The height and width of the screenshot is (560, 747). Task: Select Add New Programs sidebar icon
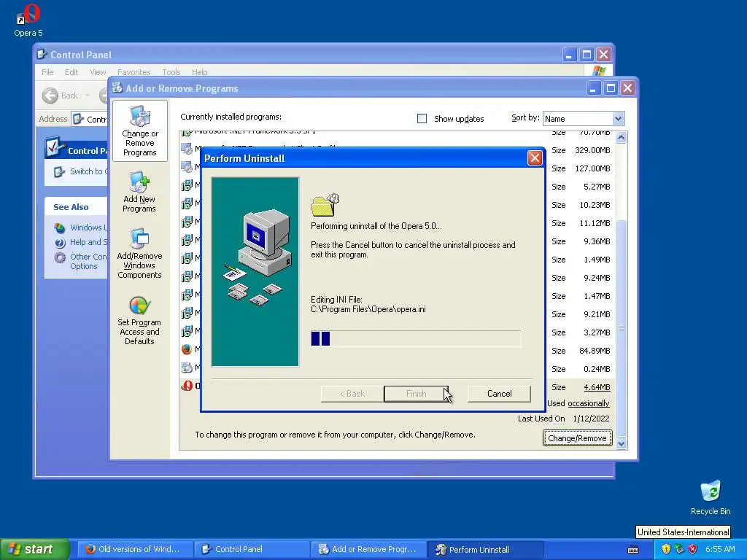(x=139, y=192)
